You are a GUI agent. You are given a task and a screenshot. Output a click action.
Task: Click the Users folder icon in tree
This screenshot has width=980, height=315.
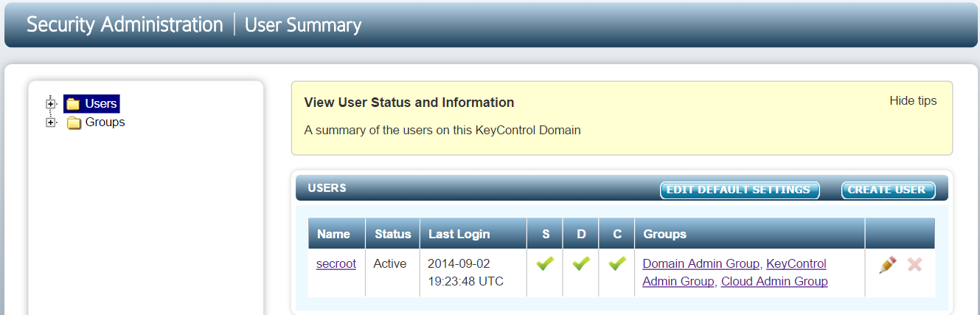coord(73,104)
